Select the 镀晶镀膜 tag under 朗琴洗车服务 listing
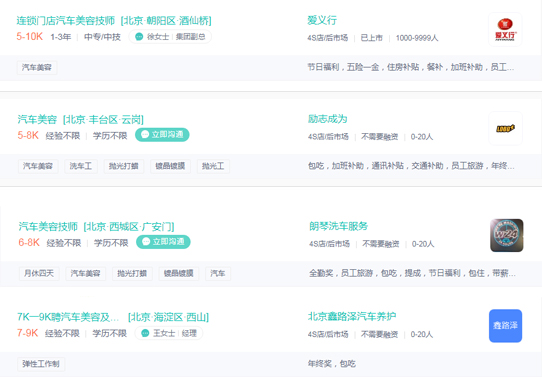Viewport: 542px width, 377px height. pyautogui.click(x=179, y=274)
